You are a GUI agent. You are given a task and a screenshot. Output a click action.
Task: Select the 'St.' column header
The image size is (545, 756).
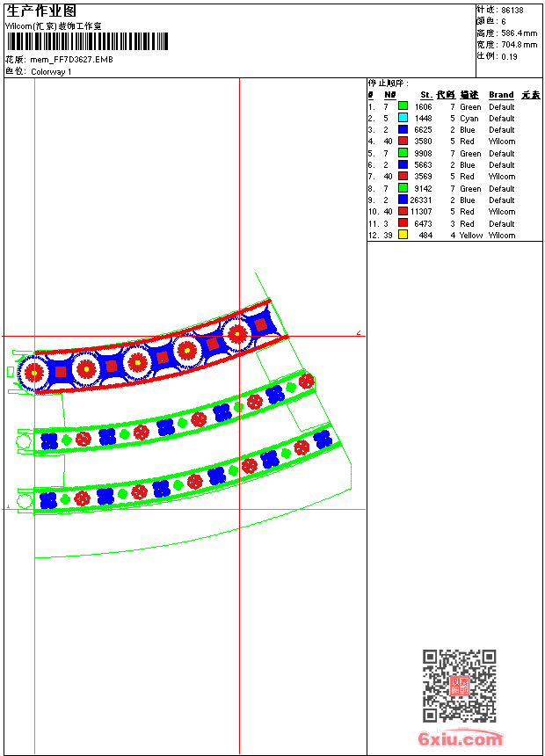[425, 95]
